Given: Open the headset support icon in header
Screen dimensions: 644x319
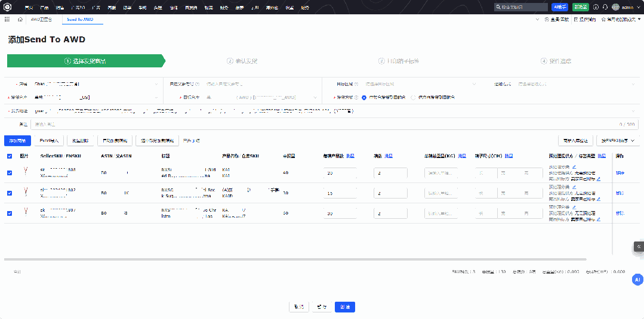Looking at the screenshot, I should 605,7.
